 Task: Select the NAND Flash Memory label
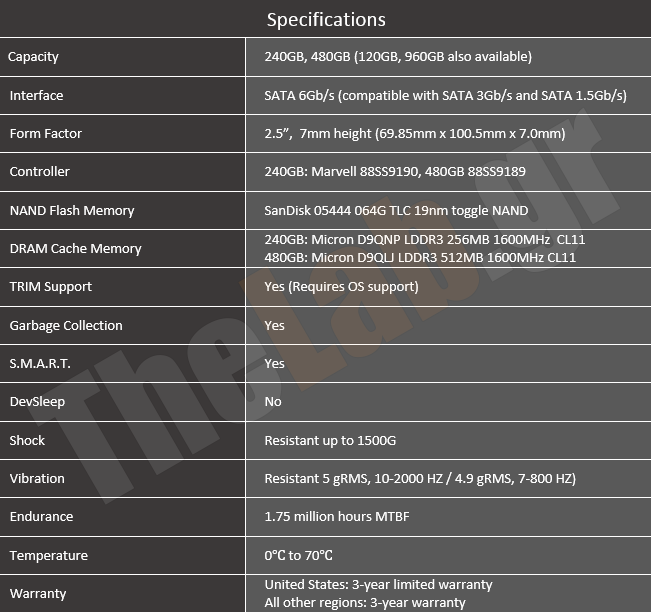pos(72,211)
